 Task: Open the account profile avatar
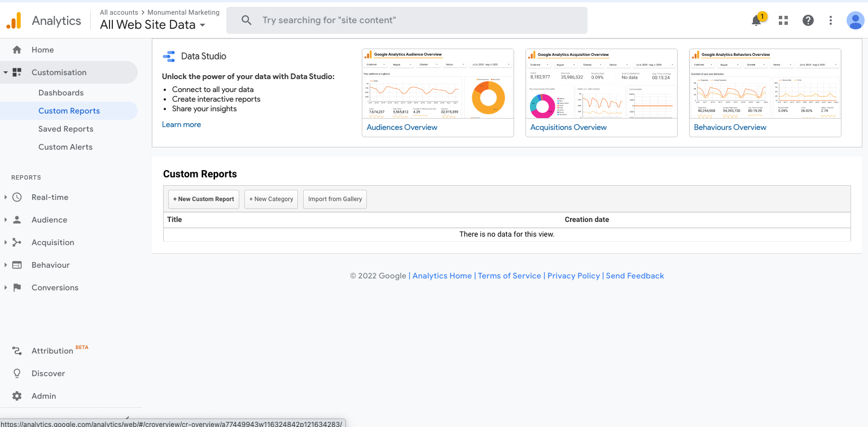coord(856,20)
